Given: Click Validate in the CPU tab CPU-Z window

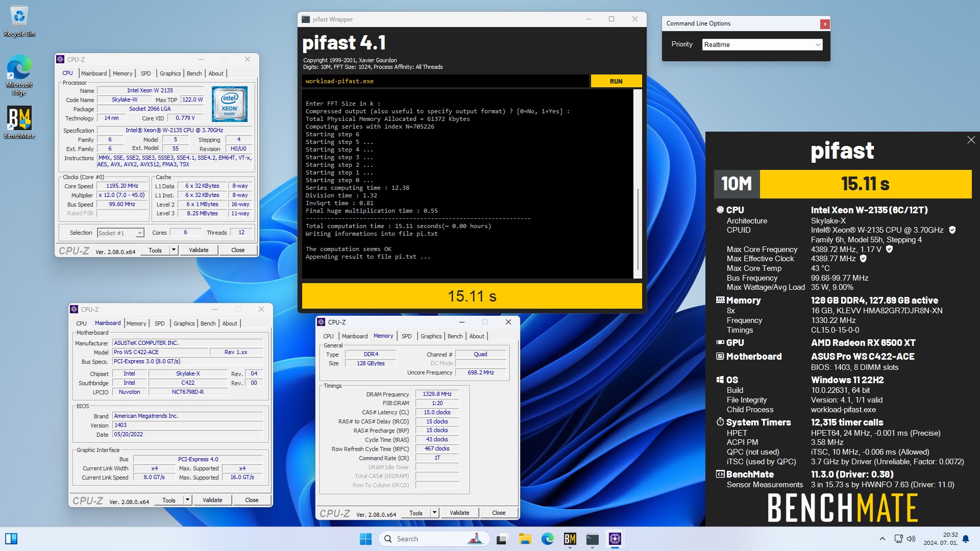Looking at the screenshot, I should (x=199, y=250).
